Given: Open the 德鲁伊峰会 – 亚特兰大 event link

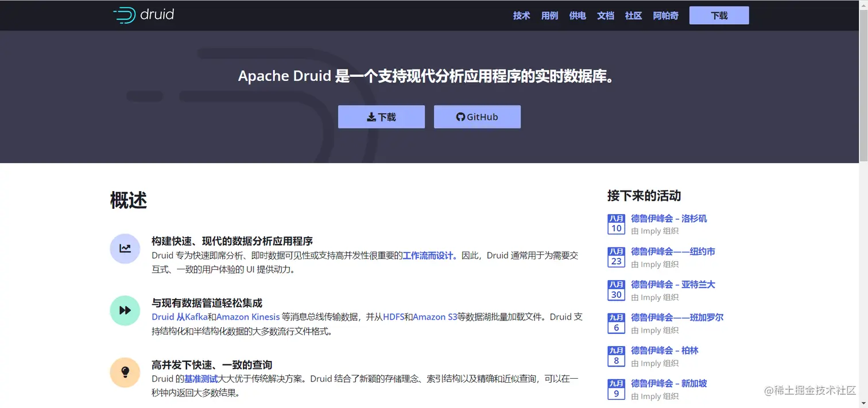Looking at the screenshot, I should 673,285.
